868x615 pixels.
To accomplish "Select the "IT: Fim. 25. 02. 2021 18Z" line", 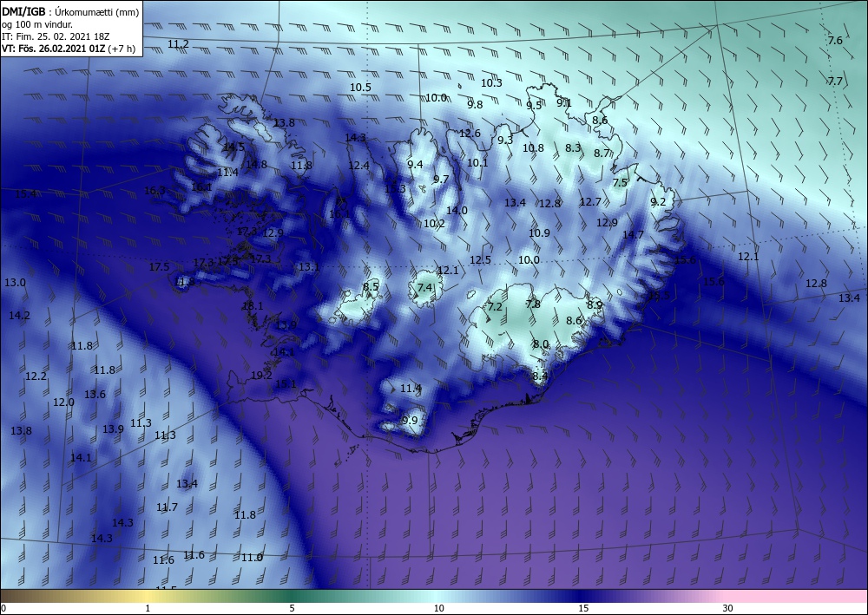I will pyautogui.click(x=56, y=36).
